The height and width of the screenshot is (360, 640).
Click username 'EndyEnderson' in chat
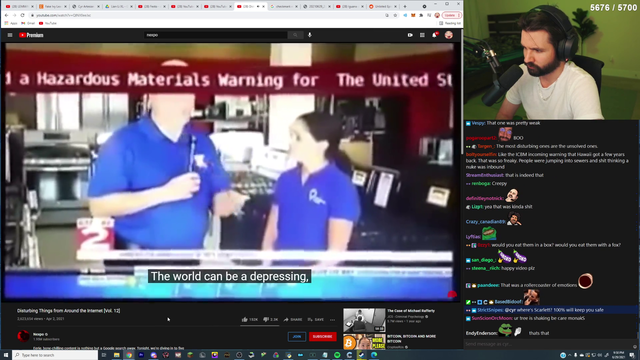481,333
